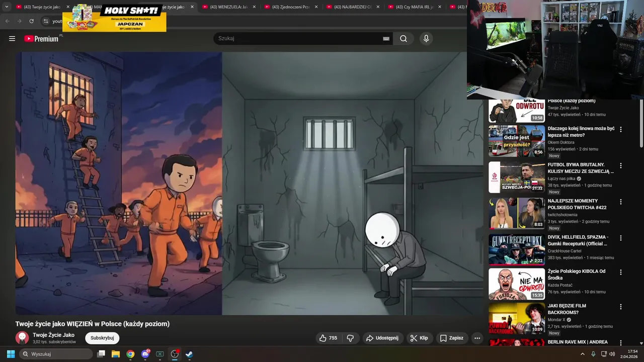
Task: Open options for 'Życie Polskiego KIBOLA' video
Action: coord(621,272)
